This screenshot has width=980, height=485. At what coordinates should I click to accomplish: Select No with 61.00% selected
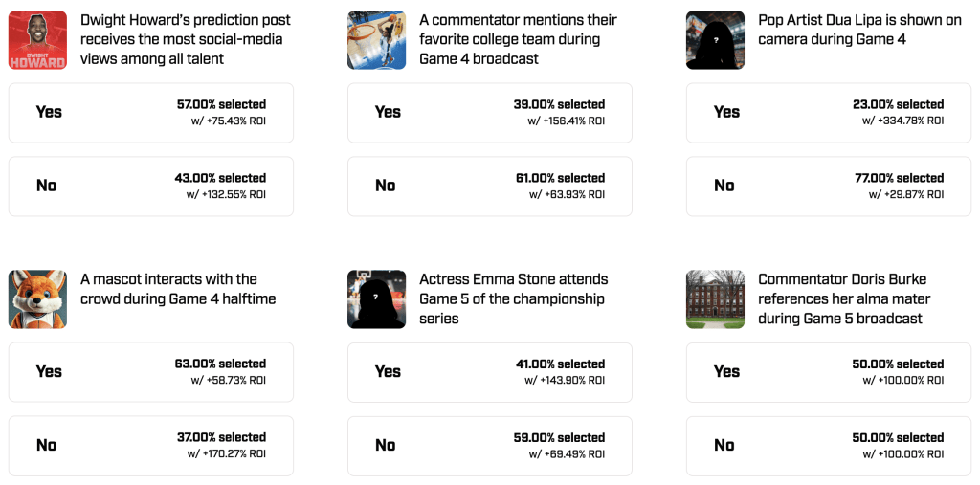(489, 187)
